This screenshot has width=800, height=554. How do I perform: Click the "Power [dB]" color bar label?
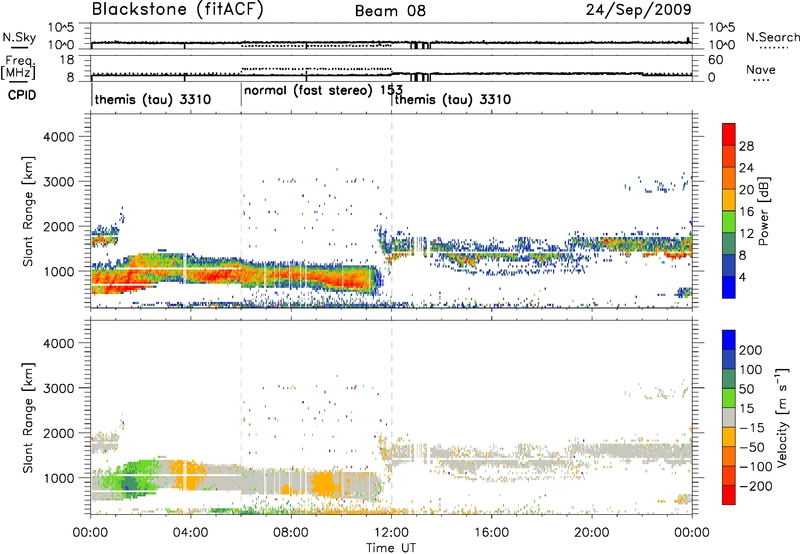coord(763,211)
